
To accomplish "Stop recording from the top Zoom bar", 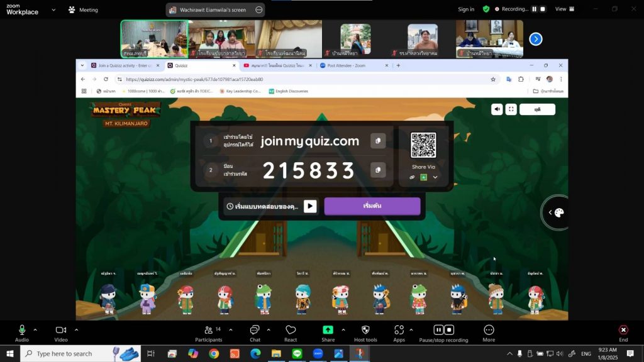I will click(543, 9).
